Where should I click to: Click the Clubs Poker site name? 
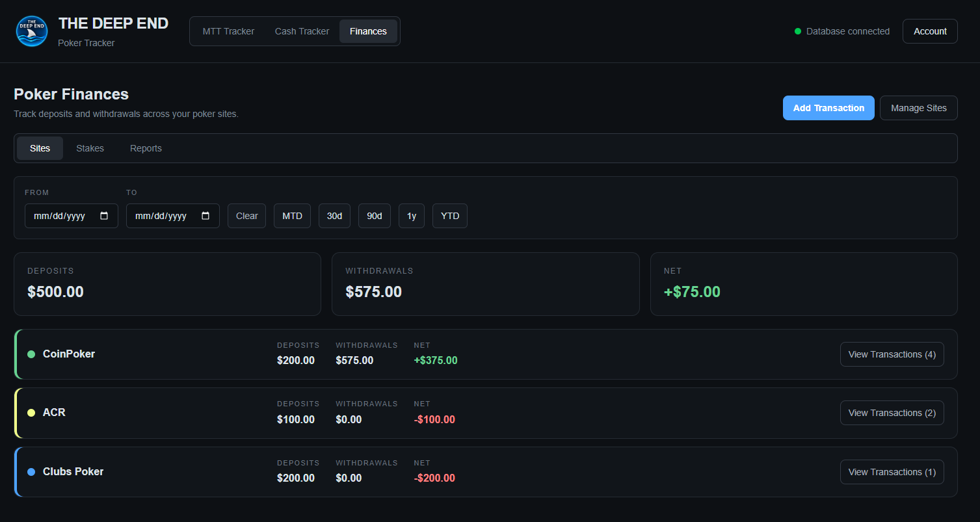73,472
